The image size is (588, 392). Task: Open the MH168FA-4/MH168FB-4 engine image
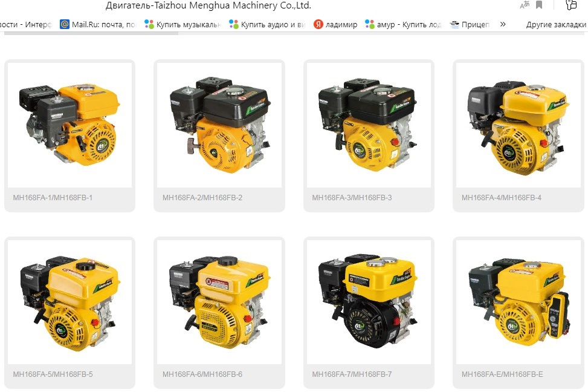[x=519, y=125]
